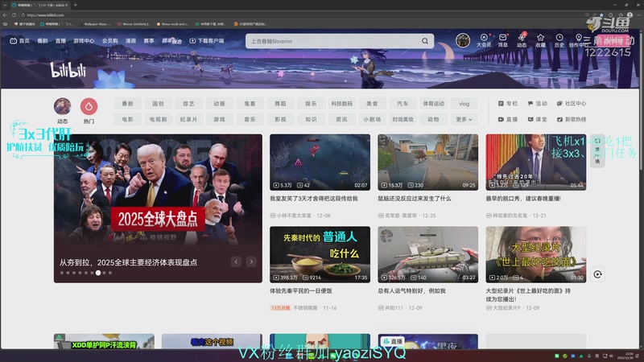Open 番剧 in top navigation bar
This screenshot has width=644, height=362.
pos(43,41)
